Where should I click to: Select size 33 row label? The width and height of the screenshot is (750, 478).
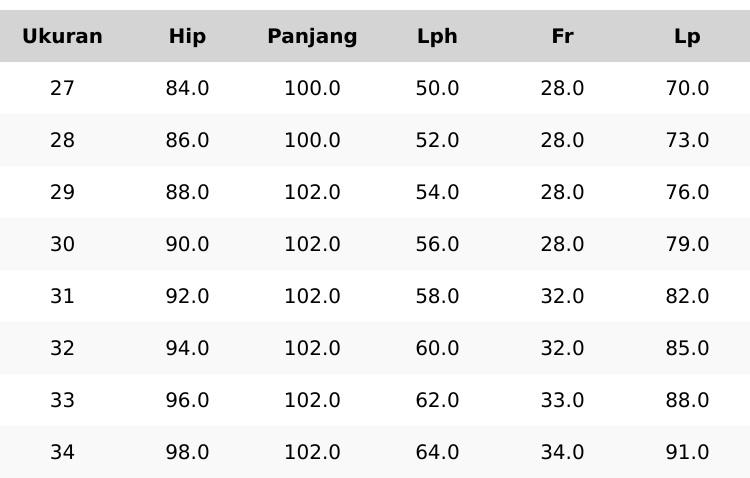coord(62,401)
